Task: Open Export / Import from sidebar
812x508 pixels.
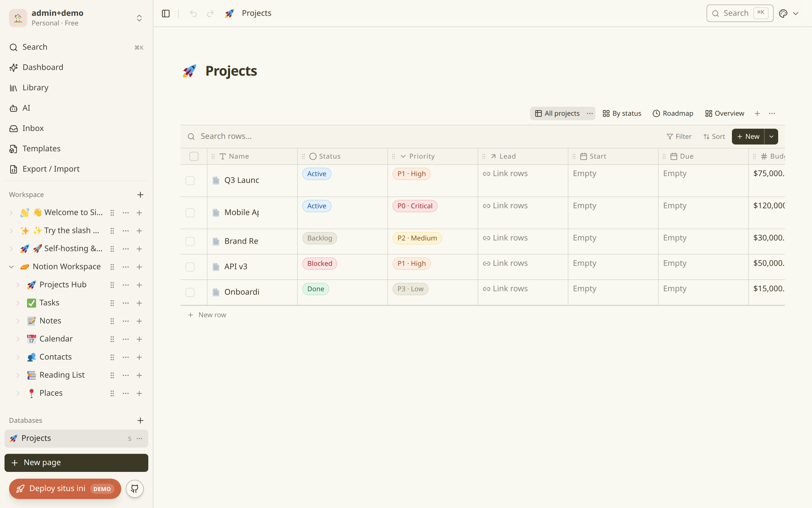Action: coord(76,169)
